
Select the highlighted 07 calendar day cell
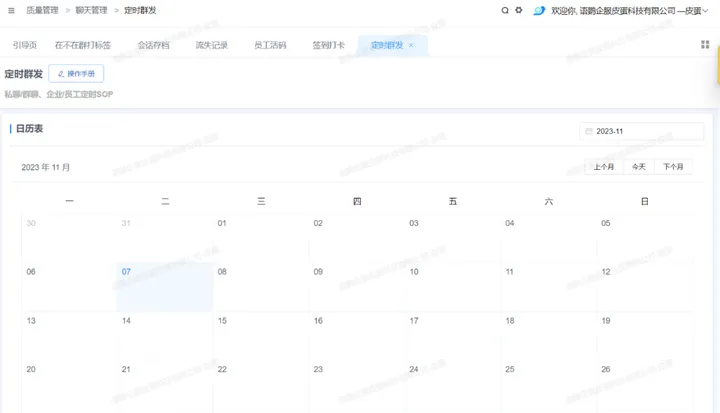pos(164,288)
